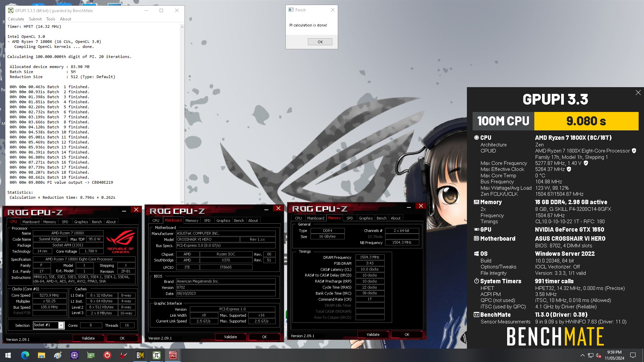644x362 pixels.
Task: Switch to GPUPI via the pi taskbar icon
Action: point(156,355)
